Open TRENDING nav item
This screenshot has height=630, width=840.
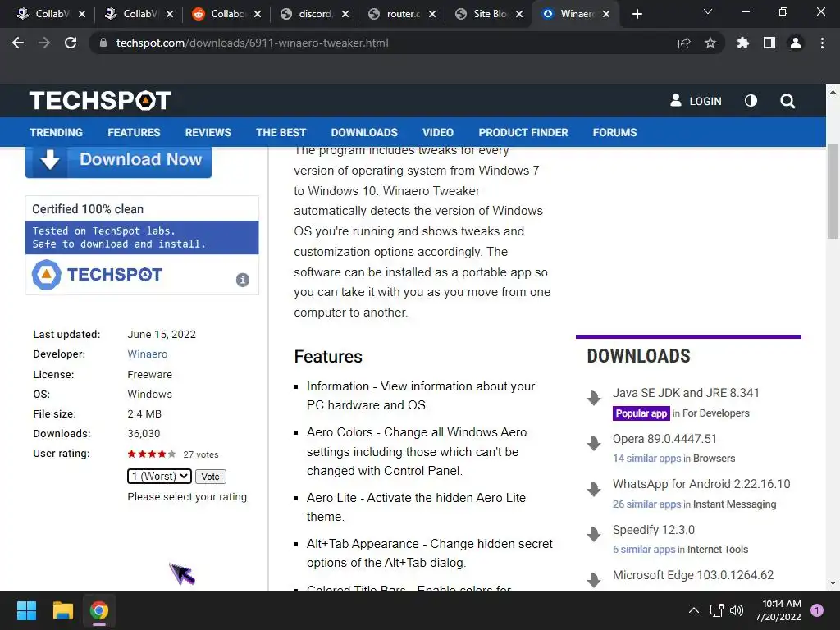click(57, 132)
